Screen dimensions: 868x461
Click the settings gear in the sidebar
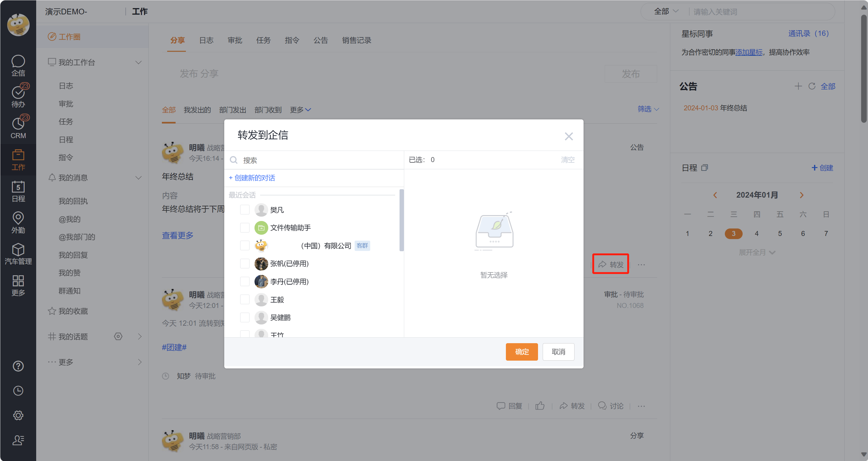[x=18, y=415]
